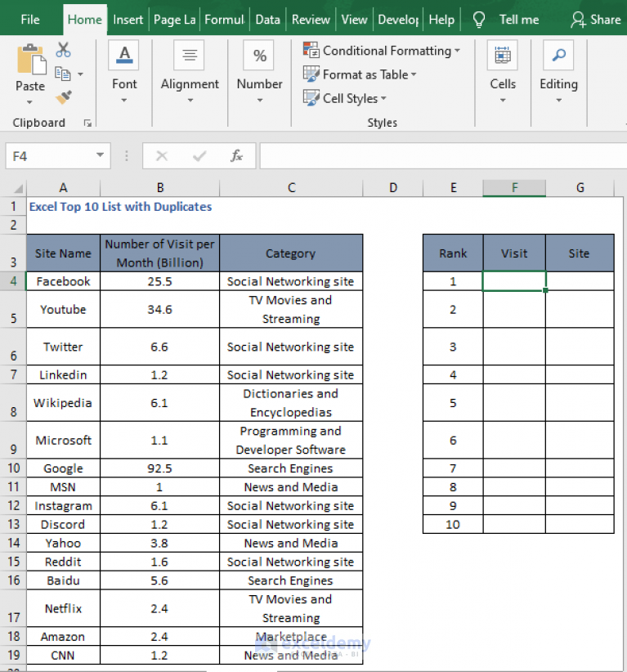Click the Category header cell
This screenshot has width=627, height=672.
pyautogui.click(x=291, y=253)
